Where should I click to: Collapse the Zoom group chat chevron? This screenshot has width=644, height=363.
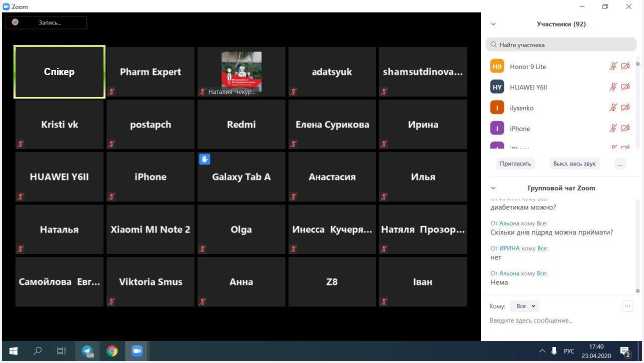point(493,188)
